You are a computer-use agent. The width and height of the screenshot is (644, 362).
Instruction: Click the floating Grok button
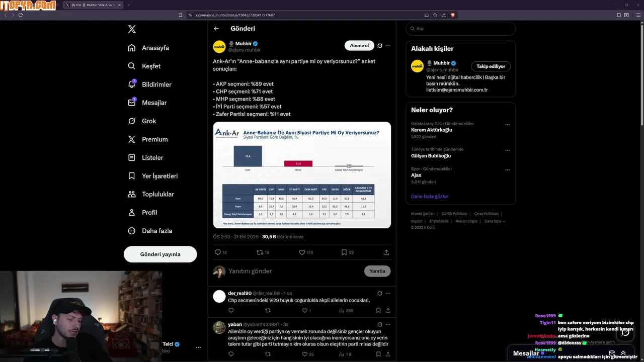pyautogui.click(x=625, y=333)
